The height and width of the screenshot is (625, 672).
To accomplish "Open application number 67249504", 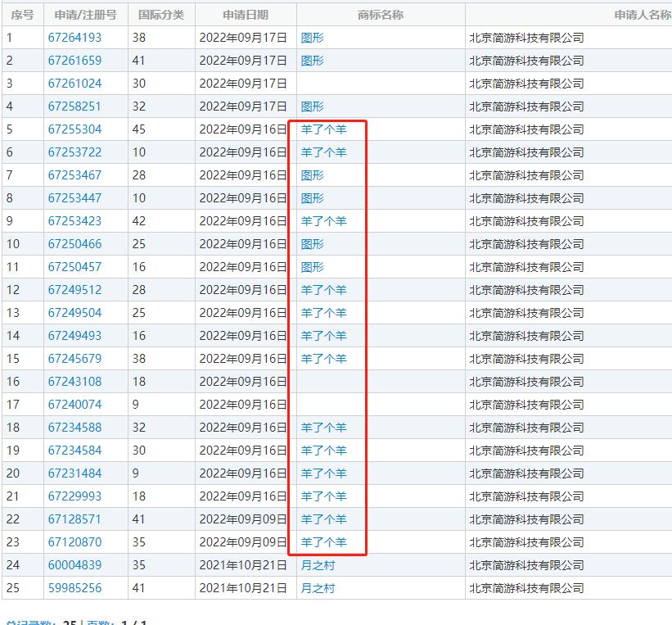I will [x=74, y=313].
